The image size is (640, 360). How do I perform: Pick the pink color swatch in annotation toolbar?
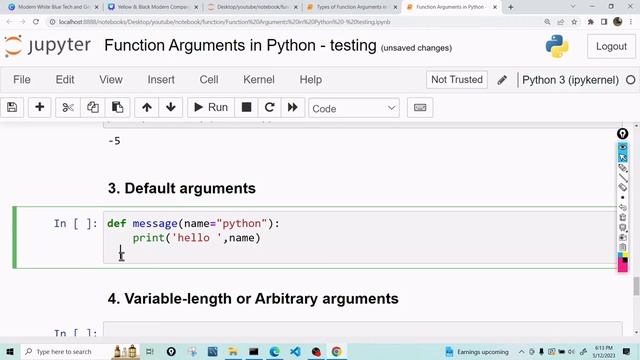click(x=622, y=267)
